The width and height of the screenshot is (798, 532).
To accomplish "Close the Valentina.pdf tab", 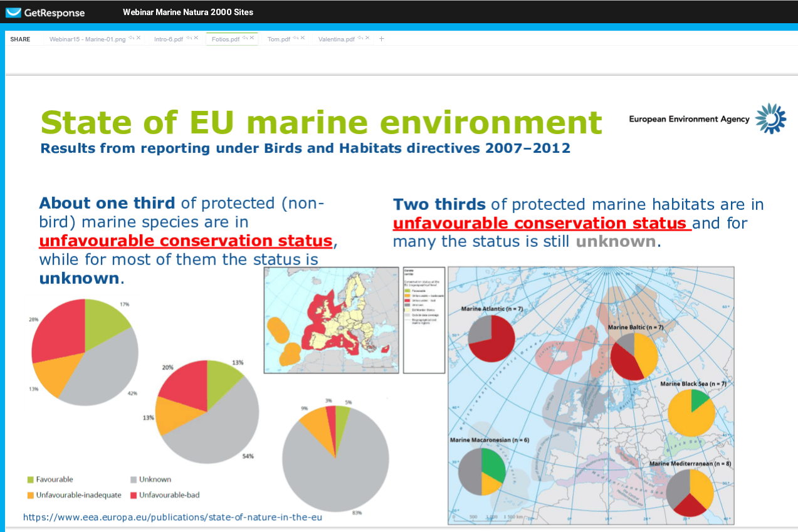I will coord(367,38).
